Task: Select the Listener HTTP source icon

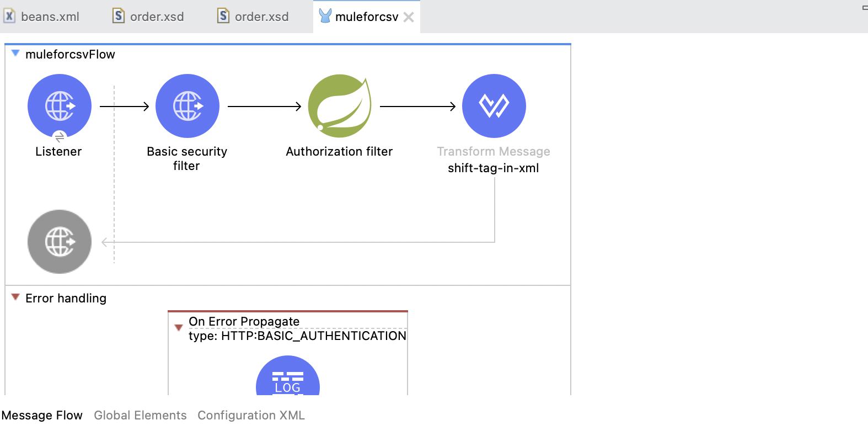Action: coord(60,106)
